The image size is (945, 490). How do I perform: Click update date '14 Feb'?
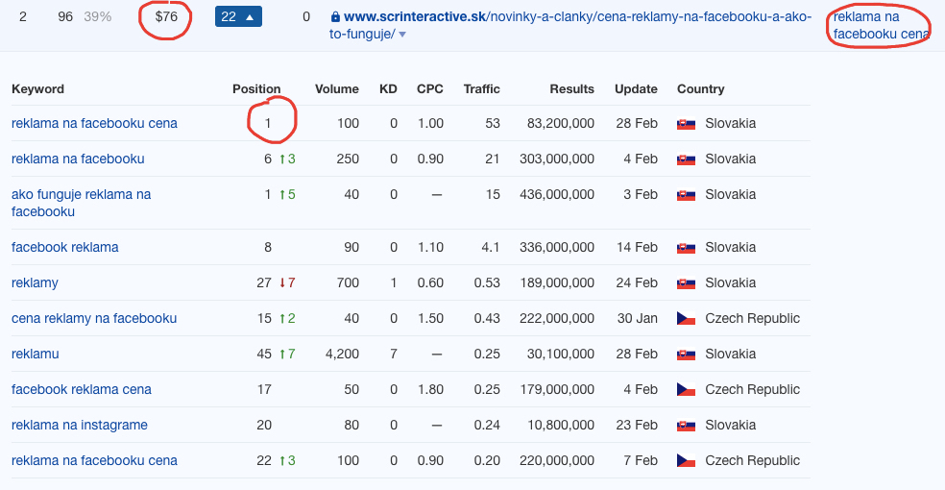[x=636, y=248]
